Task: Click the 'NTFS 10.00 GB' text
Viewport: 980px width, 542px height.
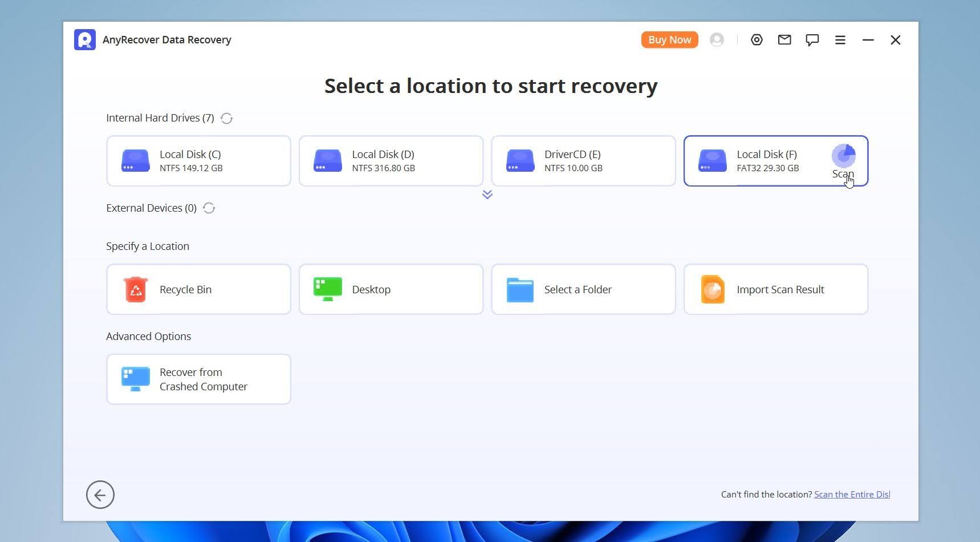Action: click(574, 168)
